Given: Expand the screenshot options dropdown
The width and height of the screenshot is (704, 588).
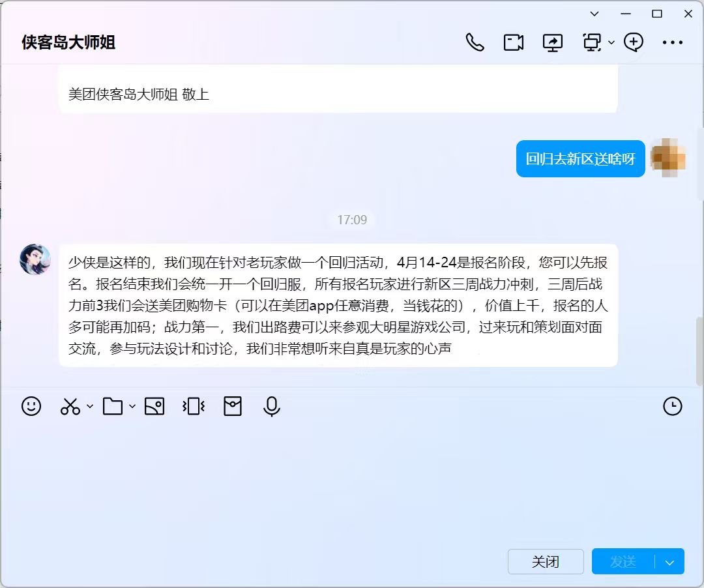Looking at the screenshot, I should coord(90,406).
